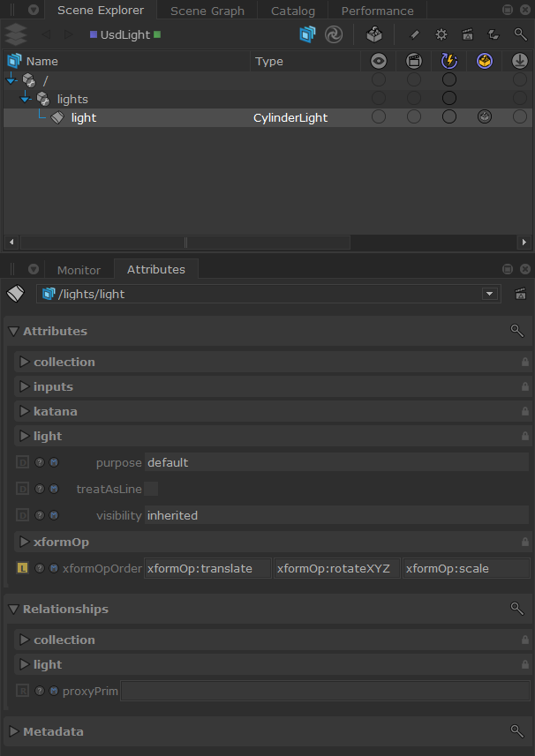Click the UsdLight node label
This screenshot has height=756, width=535.
click(125, 34)
